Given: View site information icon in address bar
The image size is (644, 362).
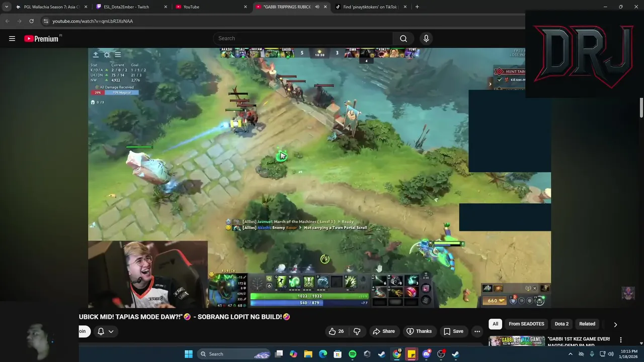Looking at the screenshot, I should click(x=46, y=21).
